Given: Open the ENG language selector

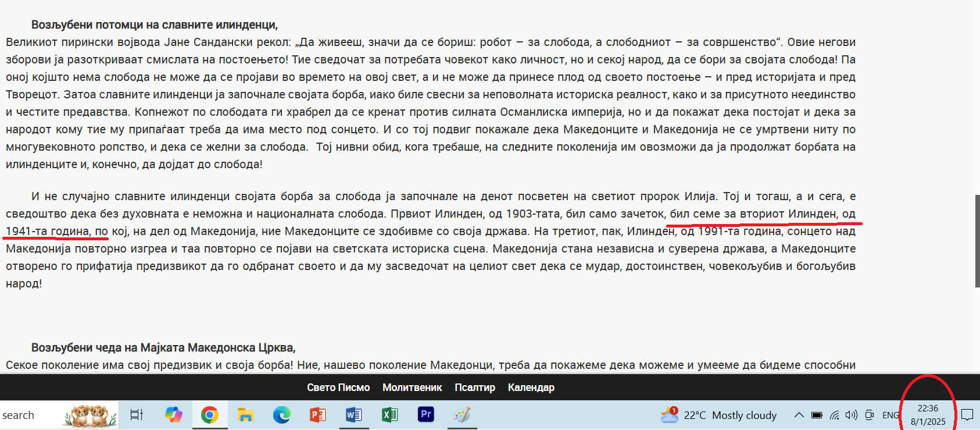Looking at the screenshot, I should [890, 415].
